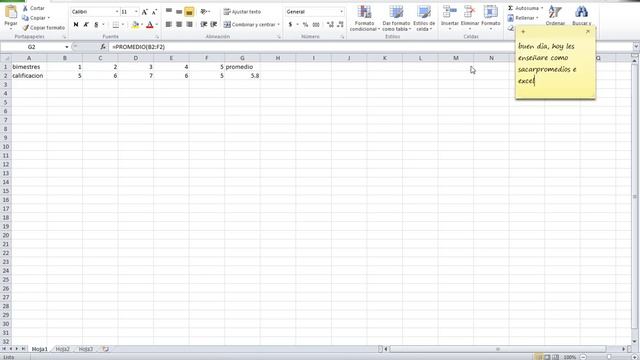Click the zoom slider handle in status bar
This screenshot has width=640, height=360.
click(x=609, y=357)
